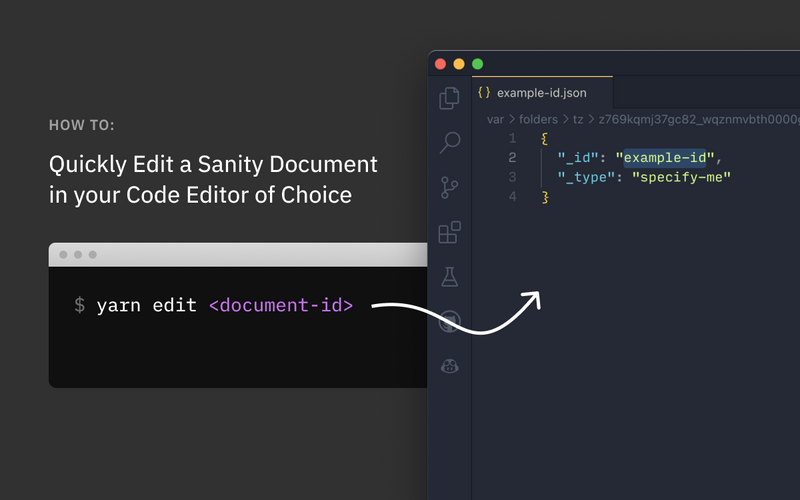Click line number 4 in the gutter

(x=512, y=196)
